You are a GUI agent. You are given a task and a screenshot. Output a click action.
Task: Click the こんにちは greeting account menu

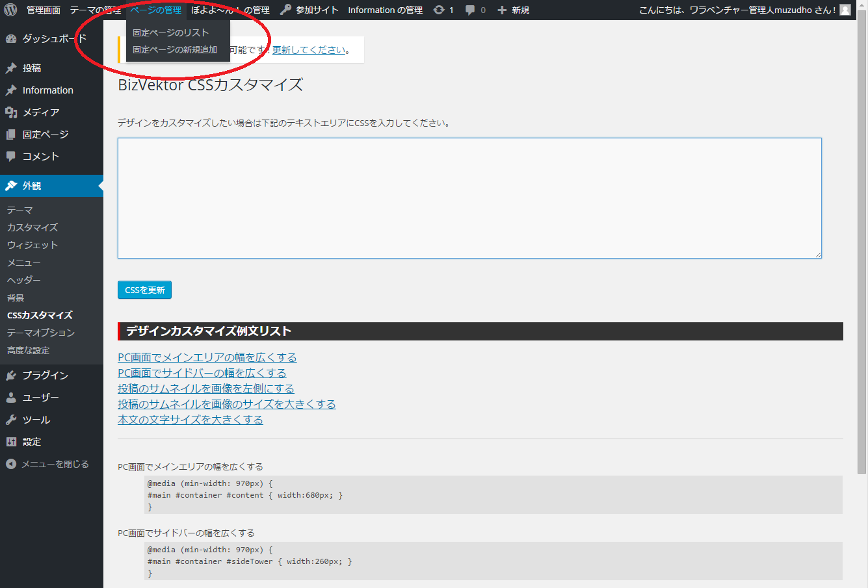point(744,10)
